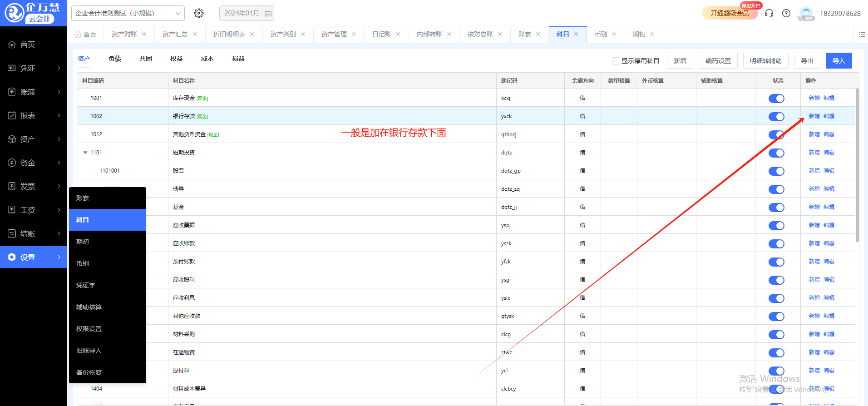Image resolution: width=868 pixels, height=406 pixels.
Task: Switch to the 负债 category tab
Action: pos(115,59)
